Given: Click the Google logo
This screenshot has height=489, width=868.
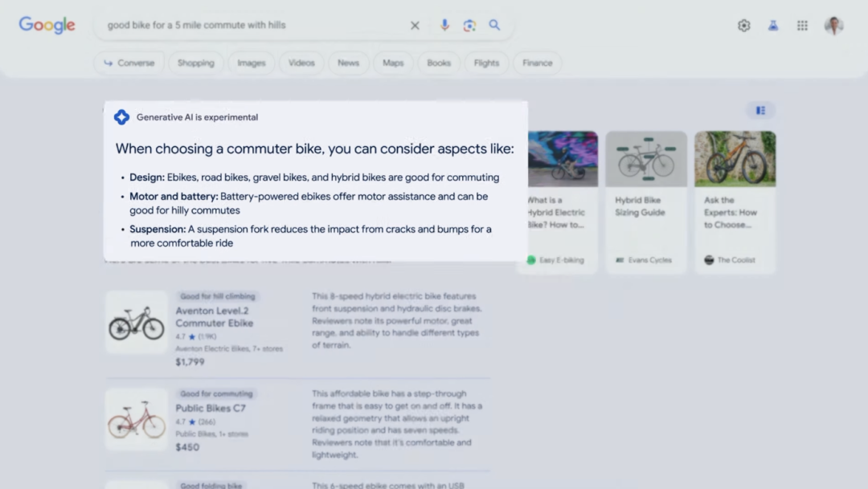Looking at the screenshot, I should [47, 25].
